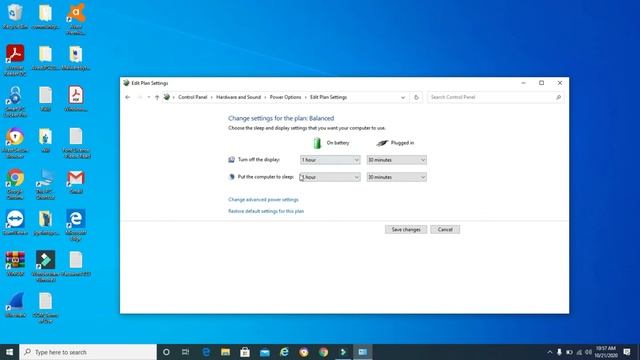Click the Power Options breadcrumb
The width and height of the screenshot is (640, 360).
285,97
